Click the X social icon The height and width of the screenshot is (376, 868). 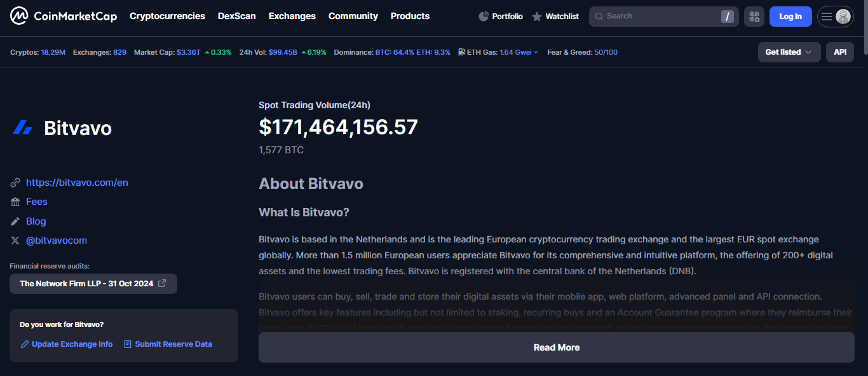coord(15,240)
